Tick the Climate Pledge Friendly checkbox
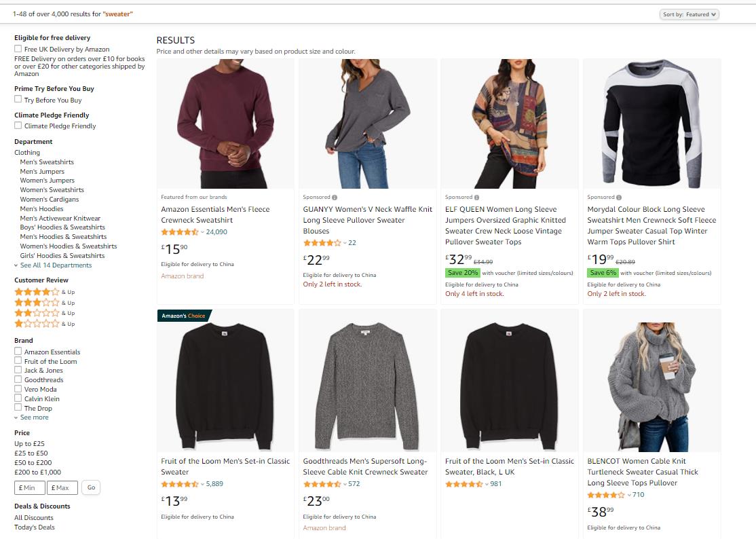The image size is (756, 539). tap(18, 126)
